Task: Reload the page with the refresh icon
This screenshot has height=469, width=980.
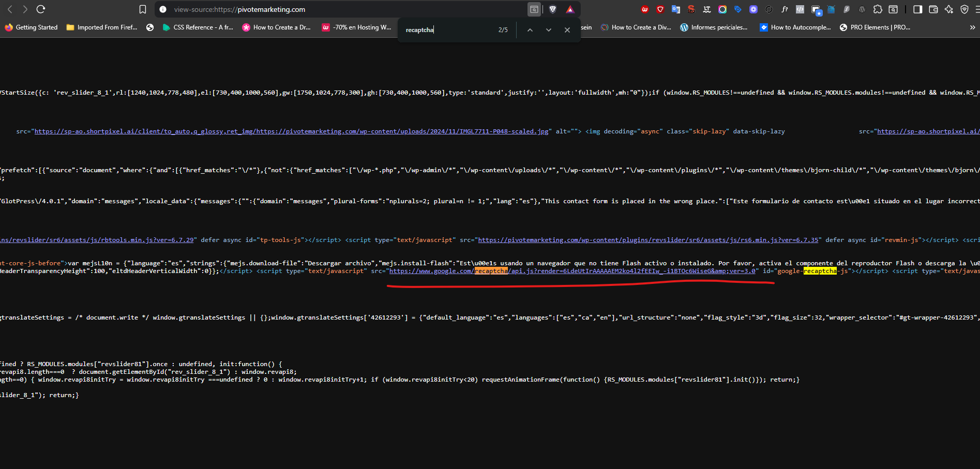Action: click(x=41, y=9)
